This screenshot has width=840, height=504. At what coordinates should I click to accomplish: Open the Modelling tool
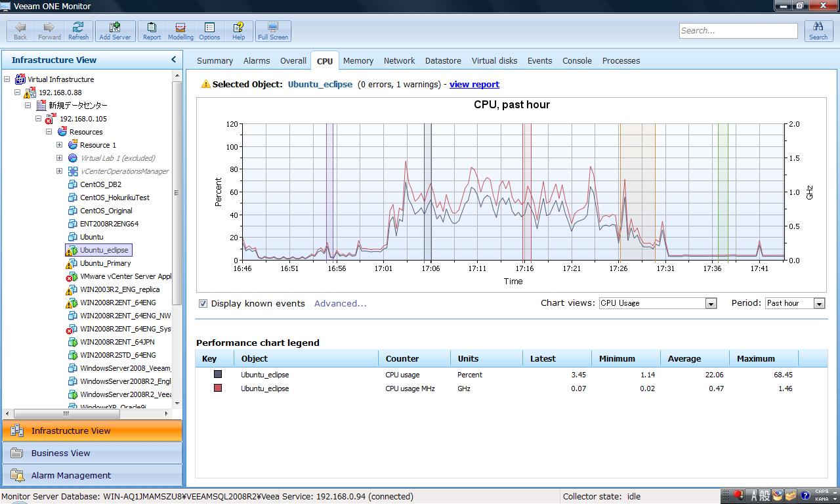tap(180, 31)
